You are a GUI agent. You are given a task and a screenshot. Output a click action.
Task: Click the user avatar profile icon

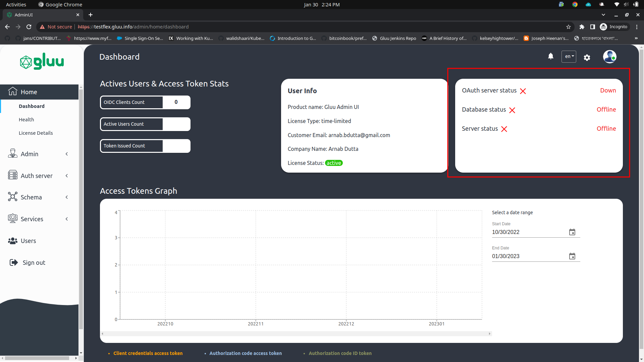610,56
